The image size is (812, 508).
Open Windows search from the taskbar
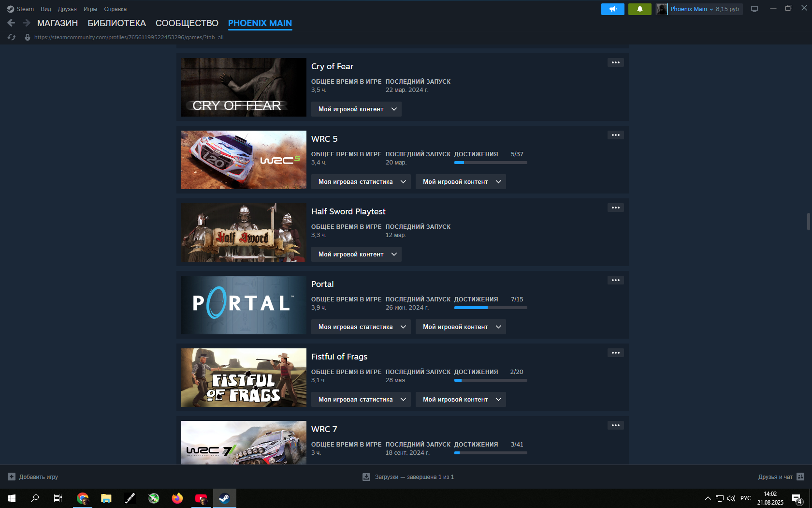[35, 498]
